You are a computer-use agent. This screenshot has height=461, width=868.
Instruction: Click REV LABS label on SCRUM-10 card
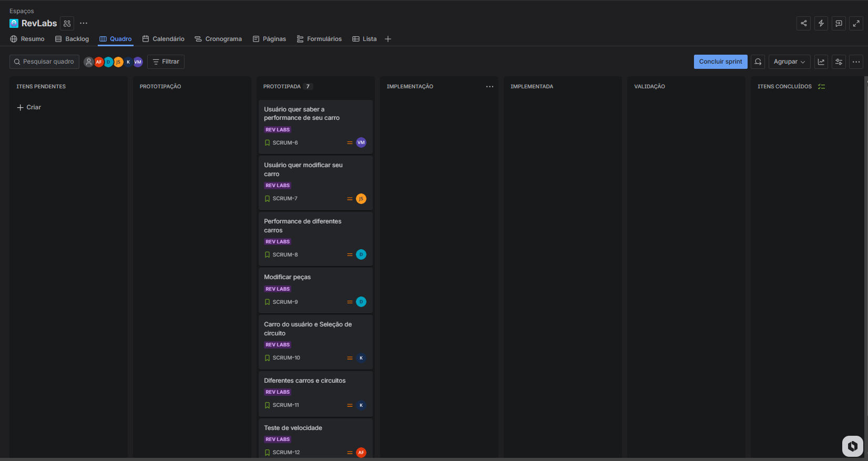tap(278, 345)
